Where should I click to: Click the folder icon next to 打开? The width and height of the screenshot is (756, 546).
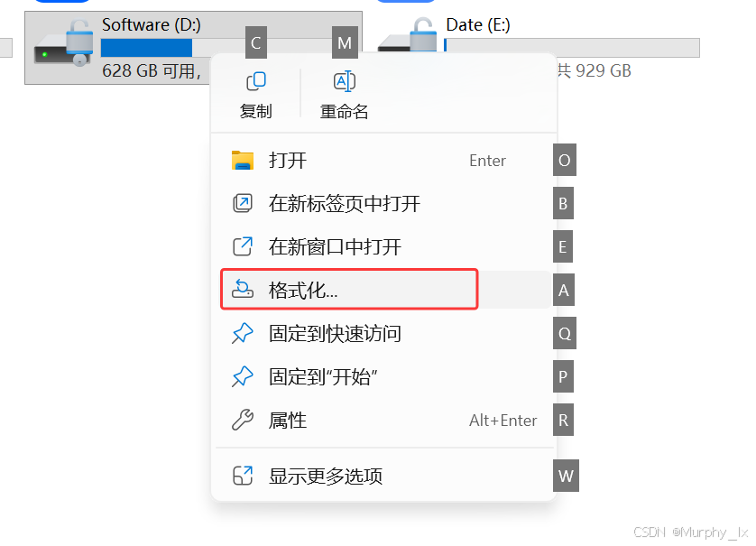pos(243,160)
